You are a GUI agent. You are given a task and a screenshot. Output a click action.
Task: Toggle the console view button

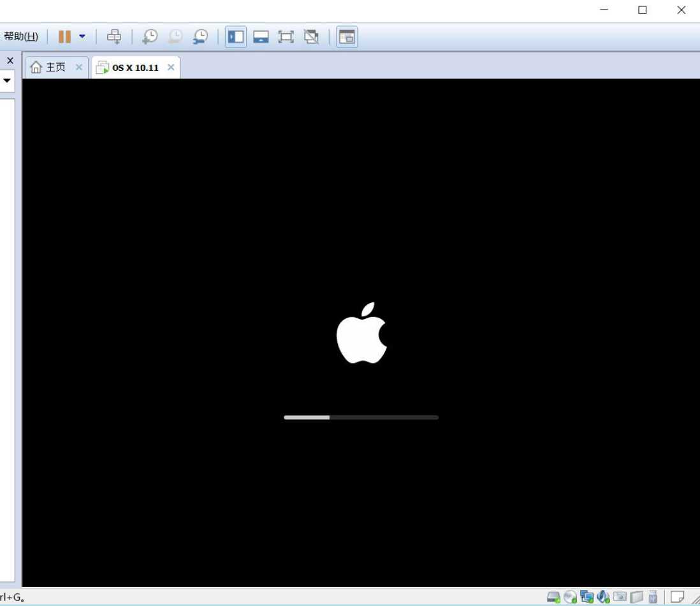tap(347, 37)
